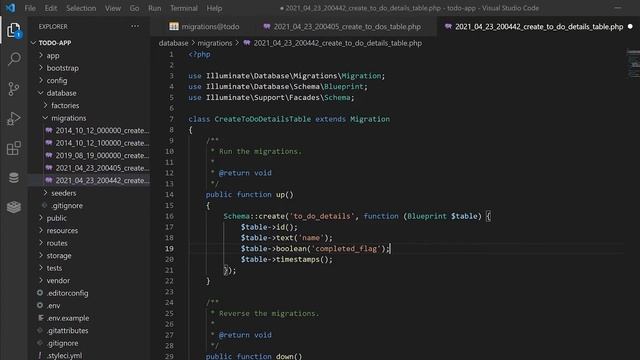Viewport: 640px width, 360px height.
Task: Open the 2014_10_12_100000_create migration file
Action: (x=102, y=143)
